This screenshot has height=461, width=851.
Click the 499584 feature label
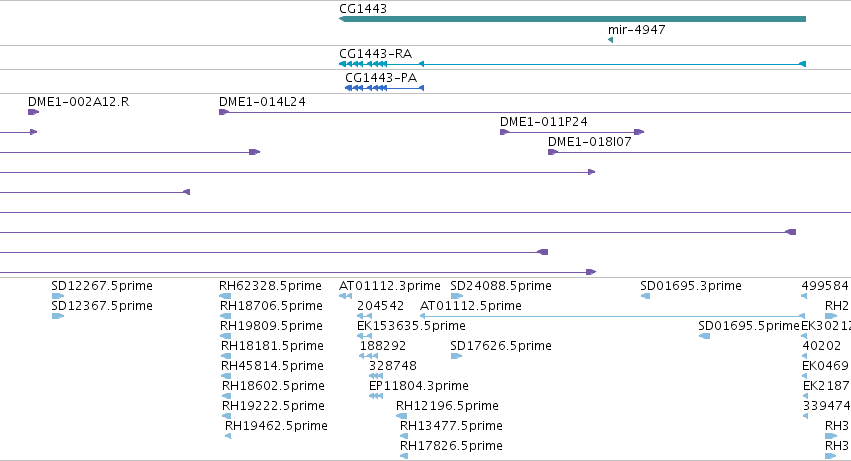coord(825,286)
